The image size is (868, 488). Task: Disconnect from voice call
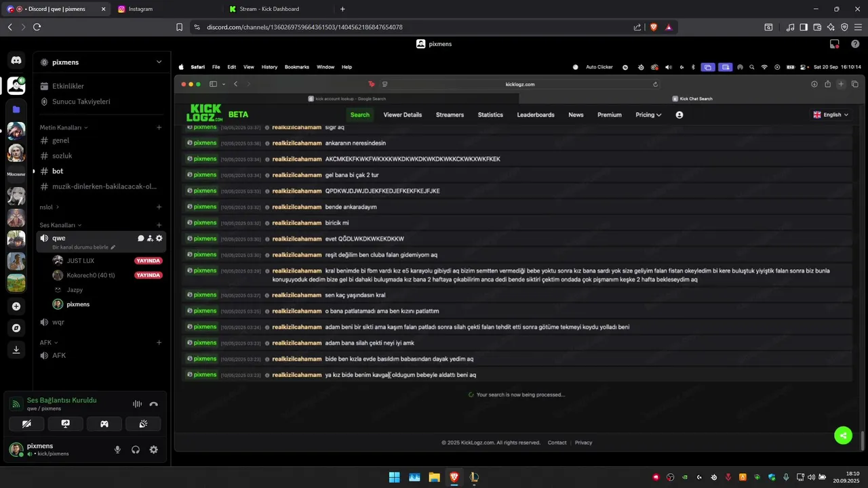point(154,404)
